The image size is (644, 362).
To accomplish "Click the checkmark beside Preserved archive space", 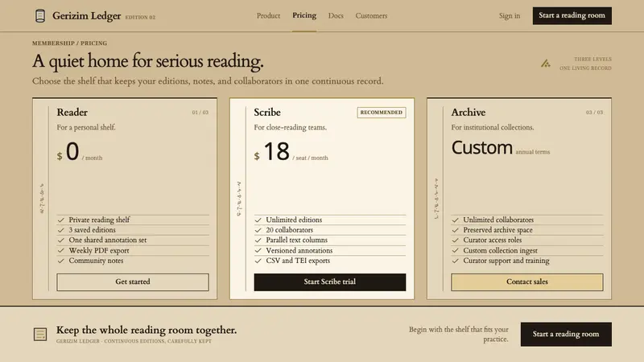I will [455, 230].
